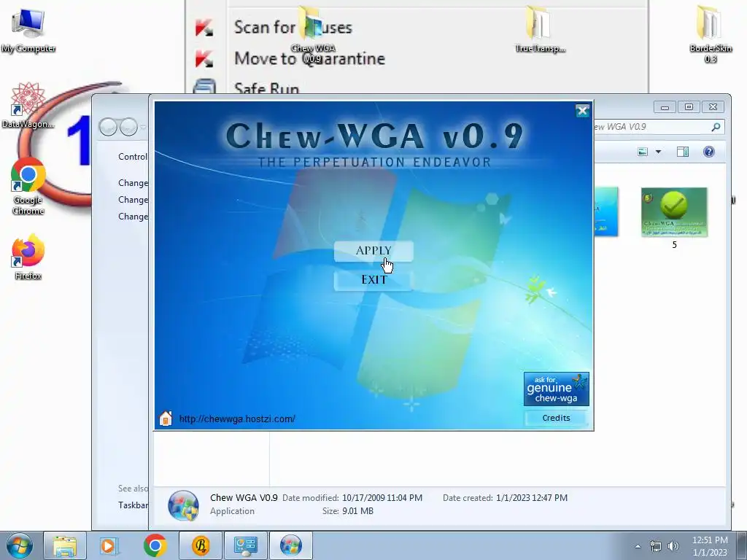The height and width of the screenshot is (560, 747).
Task: Click the taskbar clock 12:51 PM
Action: tap(710, 540)
